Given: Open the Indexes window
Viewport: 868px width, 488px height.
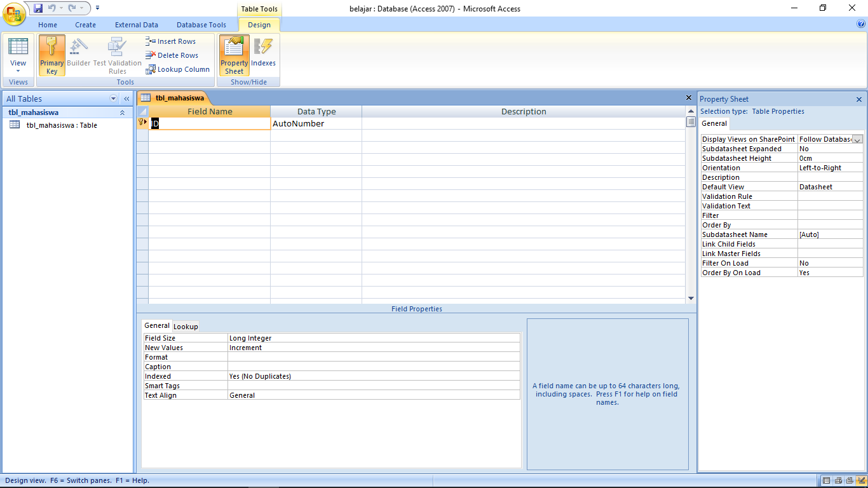Looking at the screenshot, I should (x=263, y=55).
